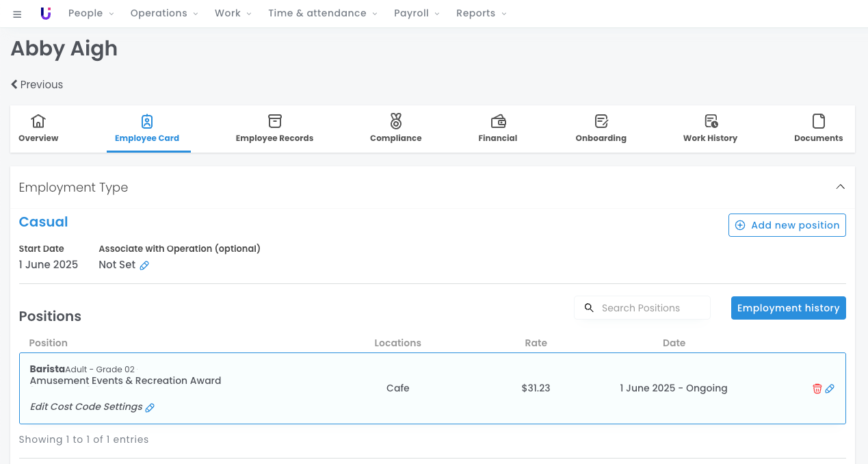The image size is (868, 464).
Task: Open the Payroll menu
Action: (417, 14)
